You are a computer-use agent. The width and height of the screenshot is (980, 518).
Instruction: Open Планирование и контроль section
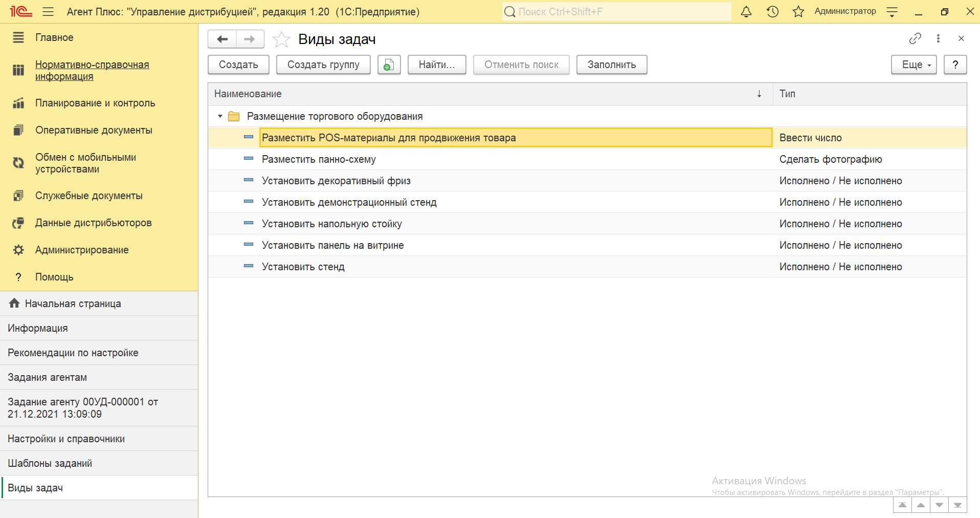pos(95,103)
